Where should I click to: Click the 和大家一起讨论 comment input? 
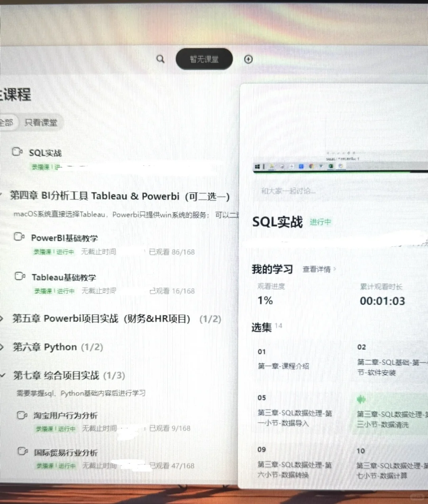(x=289, y=191)
